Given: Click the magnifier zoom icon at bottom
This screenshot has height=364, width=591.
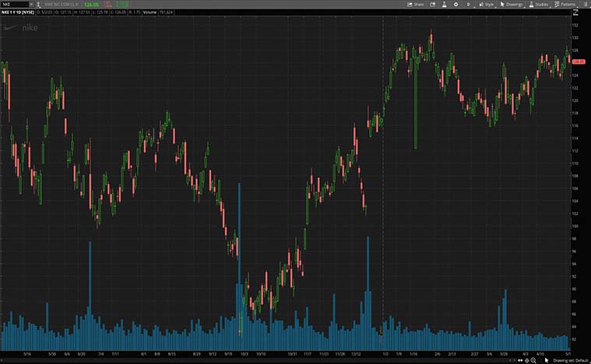Looking at the screenshot, I should (x=533, y=360).
